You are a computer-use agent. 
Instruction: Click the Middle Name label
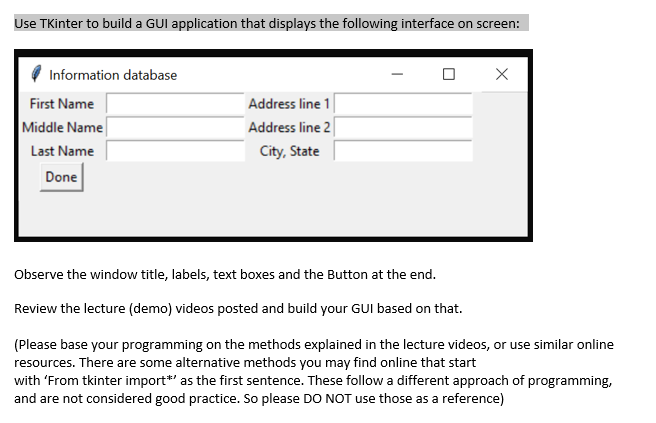(62, 127)
